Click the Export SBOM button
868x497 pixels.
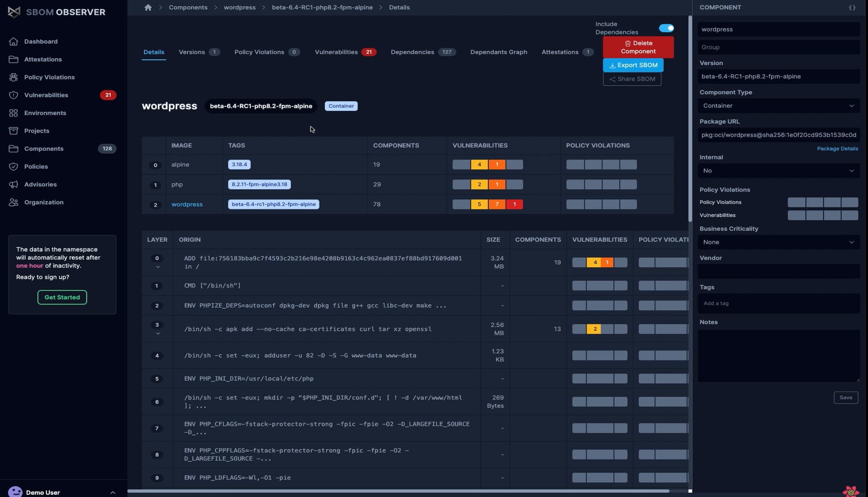tap(633, 65)
